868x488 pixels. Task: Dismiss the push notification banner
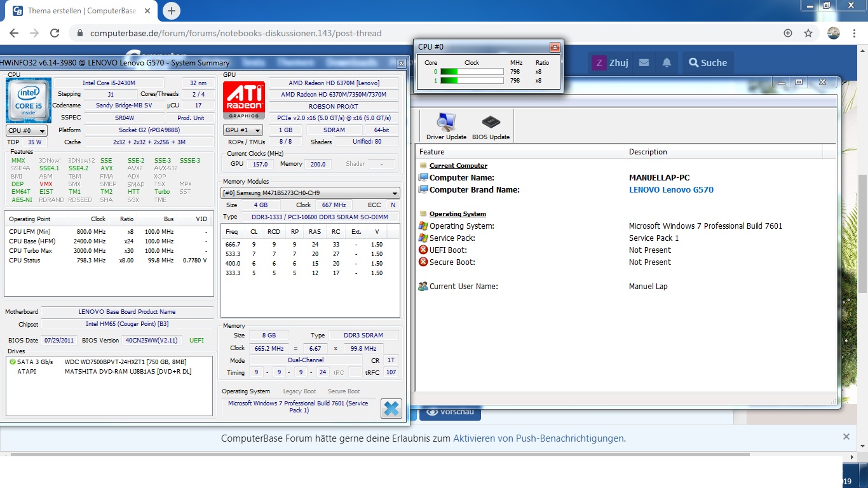pos(846,437)
